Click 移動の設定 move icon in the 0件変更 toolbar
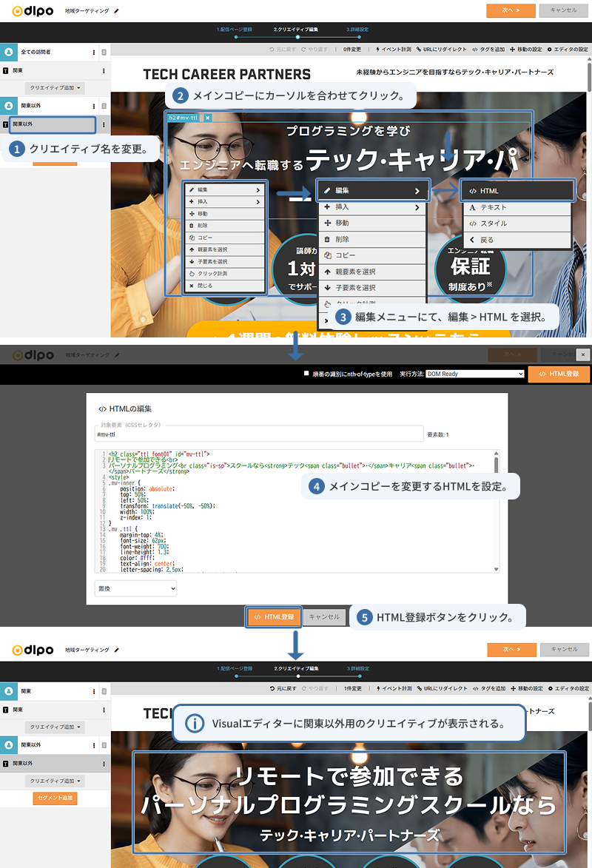592x868 pixels. [x=512, y=50]
